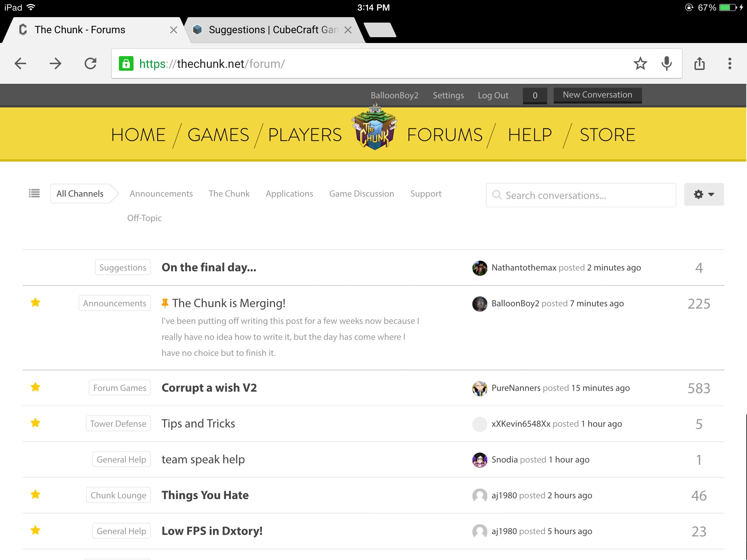Close The Chunk - Forums tab
The height and width of the screenshot is (560, 747).
174,30
